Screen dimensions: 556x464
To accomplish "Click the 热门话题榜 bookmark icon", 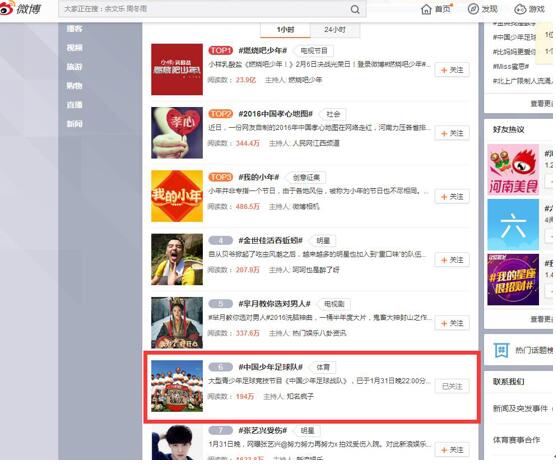I will pyautogui.click(x=501, y=351).
